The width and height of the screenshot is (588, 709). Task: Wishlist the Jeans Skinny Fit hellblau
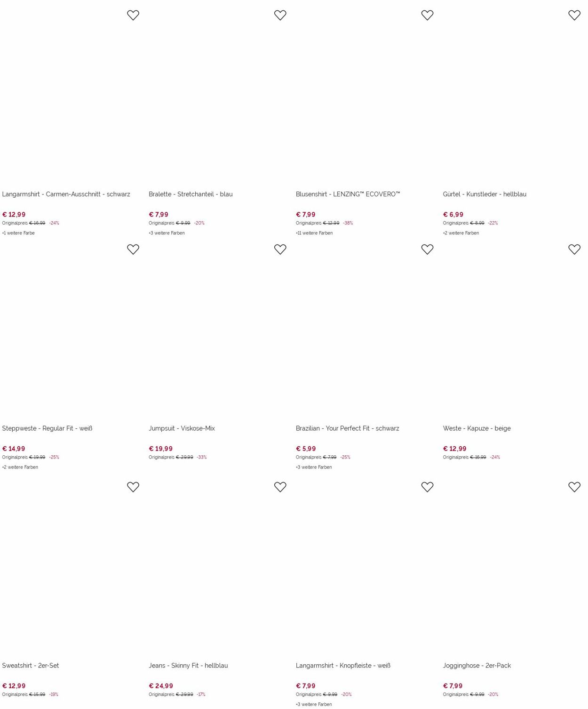(x=280, y=487)
